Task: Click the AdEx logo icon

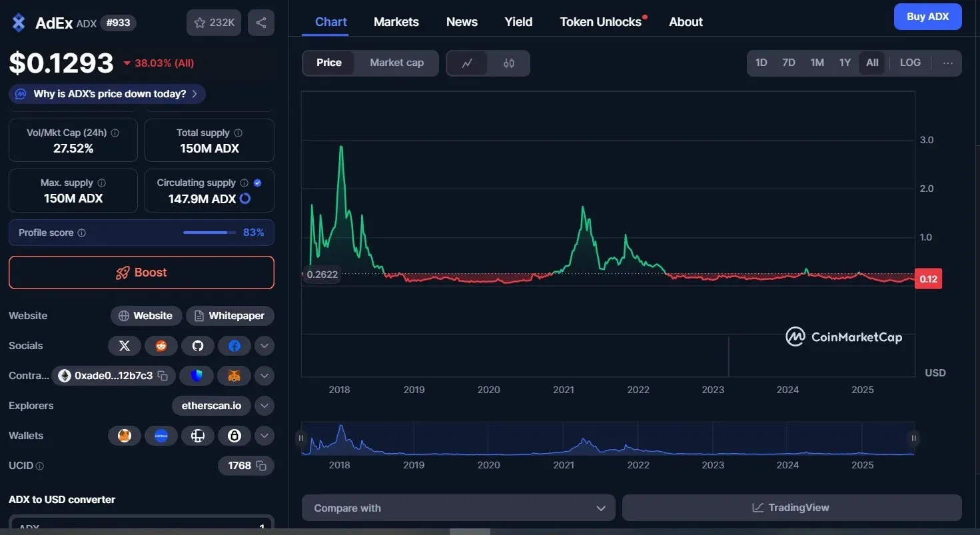Action: pyautogui.click(x=19, y=23)
